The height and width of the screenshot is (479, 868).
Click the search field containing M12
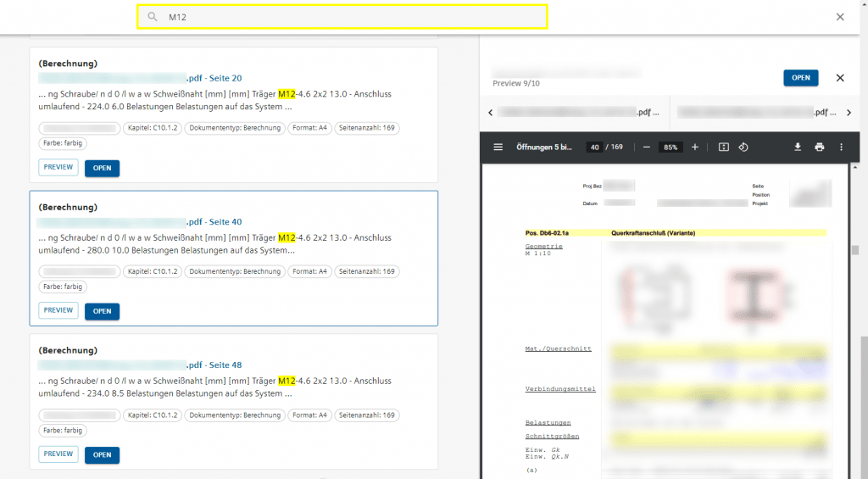tap(342, 17)
